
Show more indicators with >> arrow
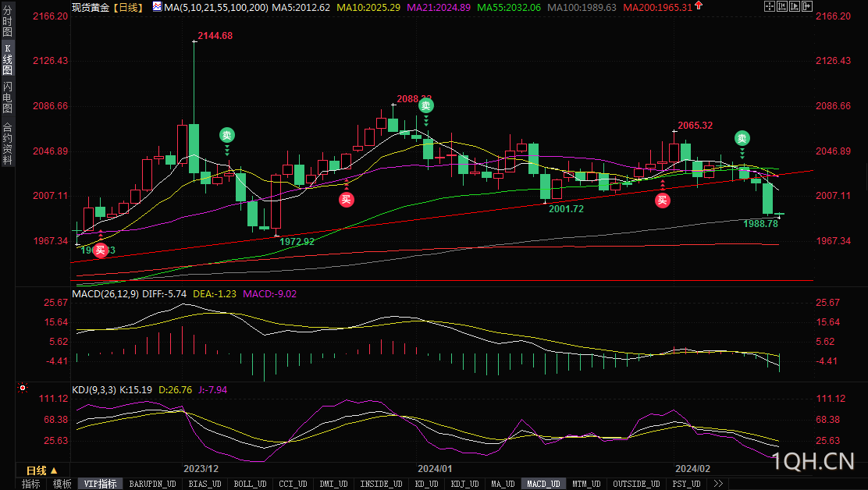(718, 484)
